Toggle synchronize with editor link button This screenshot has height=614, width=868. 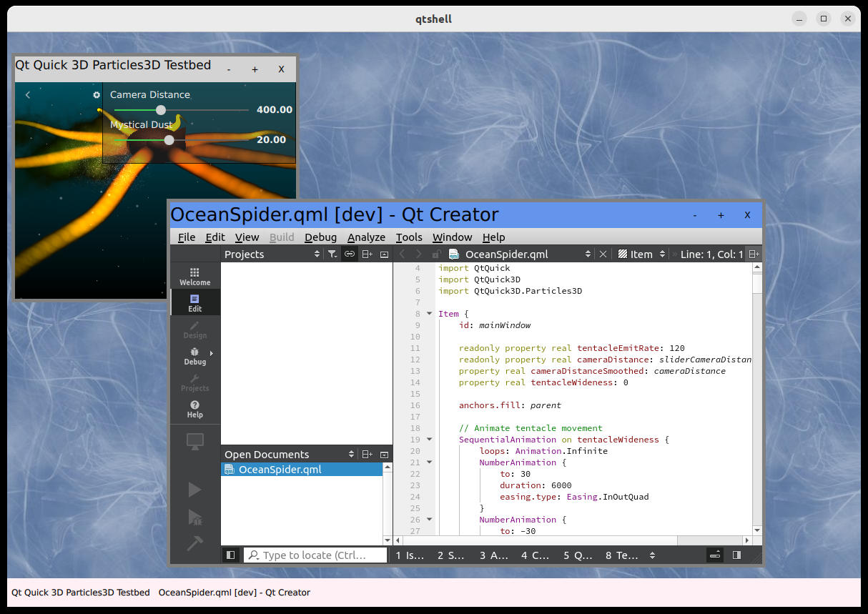tap(350, 254)
